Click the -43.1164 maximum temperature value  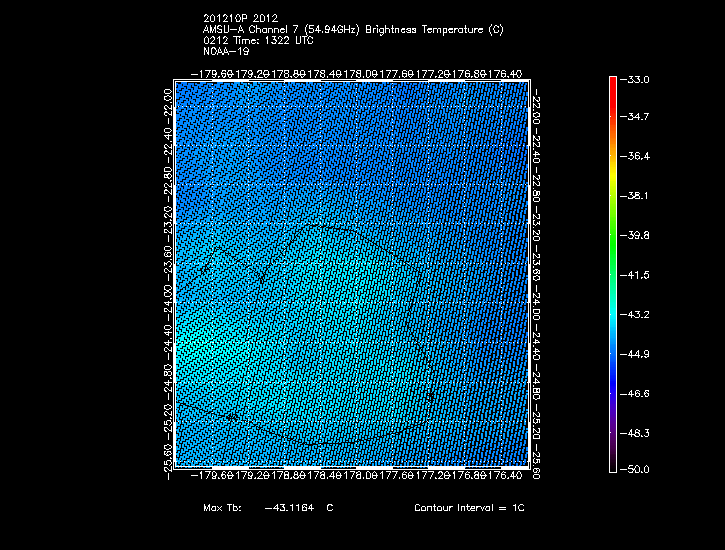tap(289, 508)
